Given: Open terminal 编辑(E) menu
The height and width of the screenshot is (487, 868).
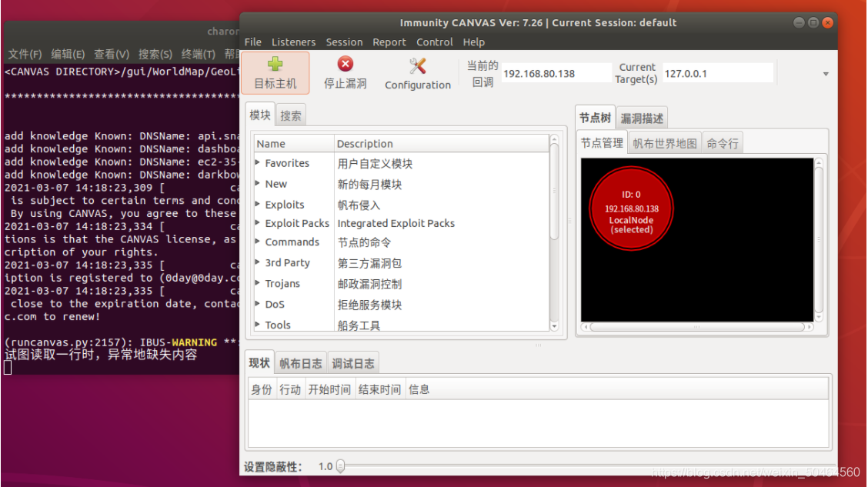Looking at the screenshot, I should click(x=68, y=54).
